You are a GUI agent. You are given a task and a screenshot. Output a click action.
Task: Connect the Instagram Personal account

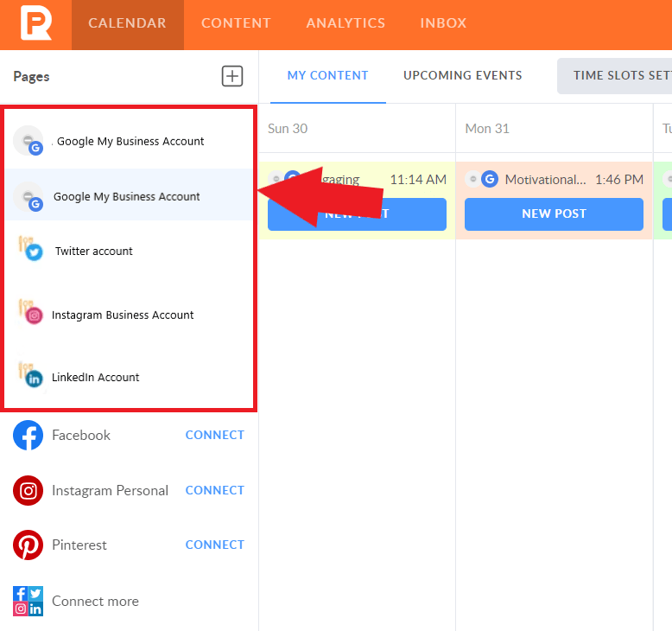pyautogui.click(x=215, y=490)
